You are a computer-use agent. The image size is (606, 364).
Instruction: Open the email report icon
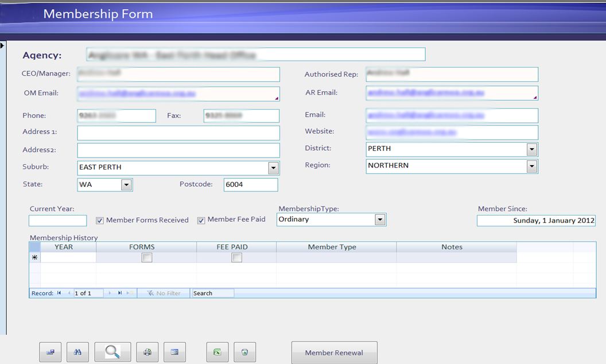click(174, 351)
